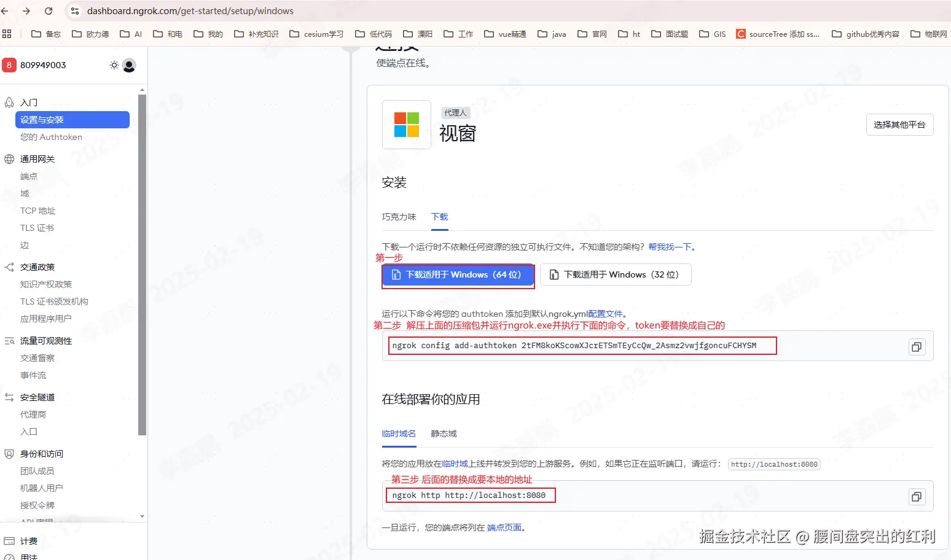This screenshot has height=560, width=951.
Task: Open the 端点页面 link
Action: click(x=504, y=527)
